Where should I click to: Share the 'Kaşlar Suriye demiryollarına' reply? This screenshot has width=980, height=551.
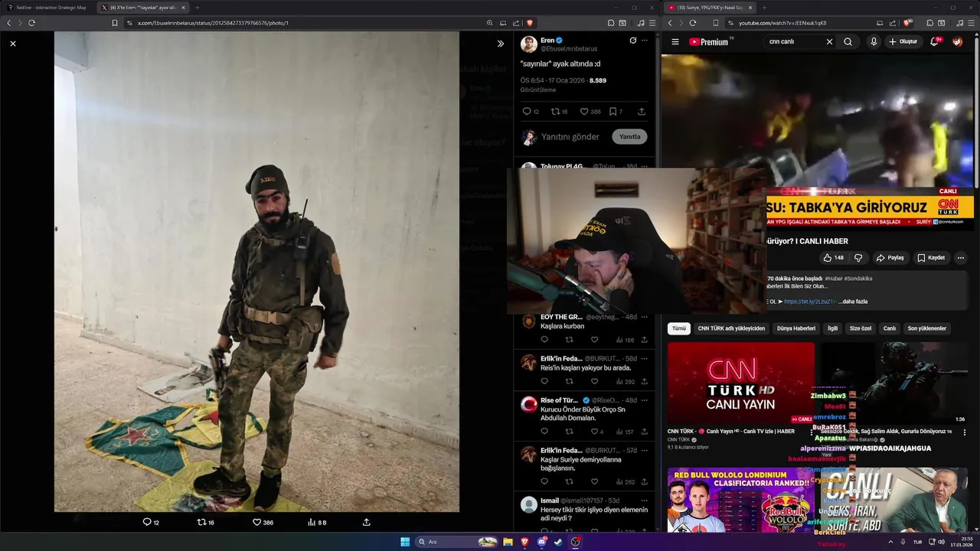point(645,482)
